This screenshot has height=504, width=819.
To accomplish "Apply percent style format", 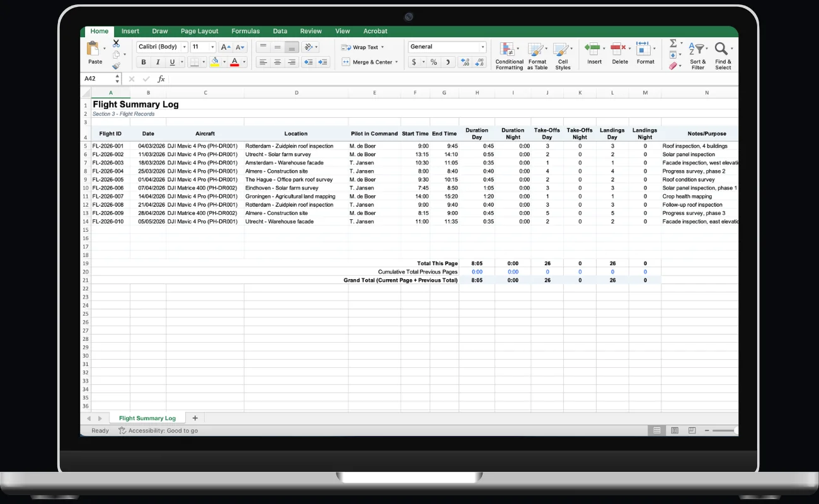I will point(433,62).
